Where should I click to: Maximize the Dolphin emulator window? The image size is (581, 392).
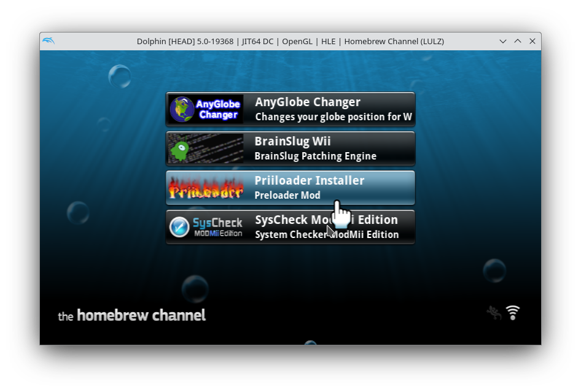click(x=518, y=41)
